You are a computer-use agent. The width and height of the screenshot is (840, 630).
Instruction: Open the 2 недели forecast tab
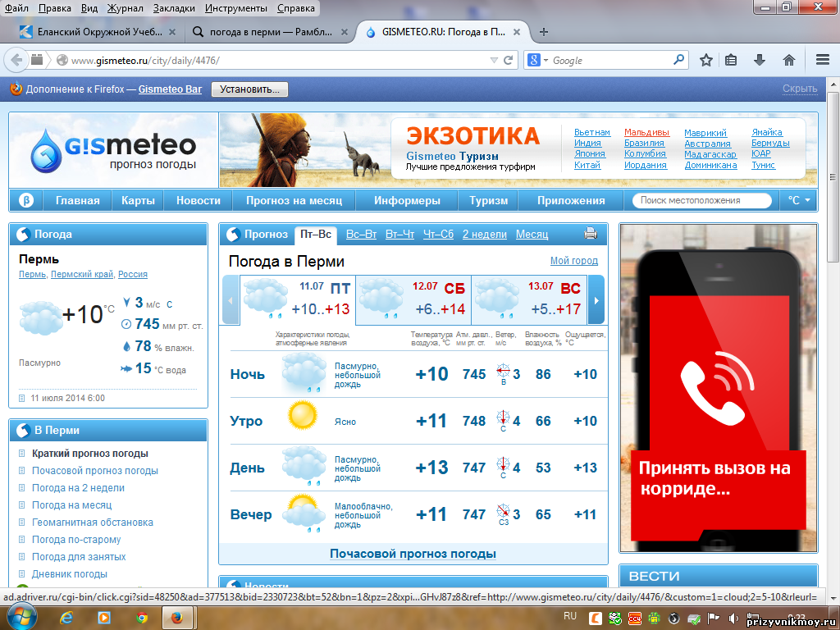484,234
